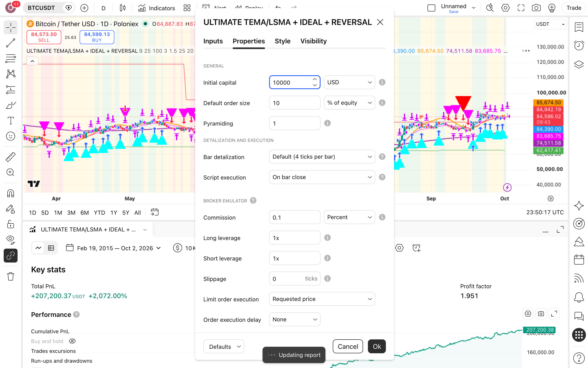
Task: Open the calendar icon in right sidebar
Action: coord(579,259)
